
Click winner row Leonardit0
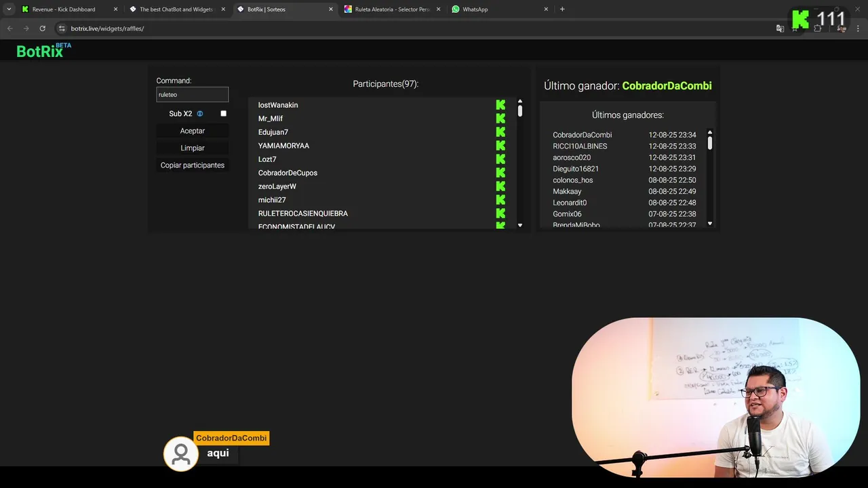[625, 203]
